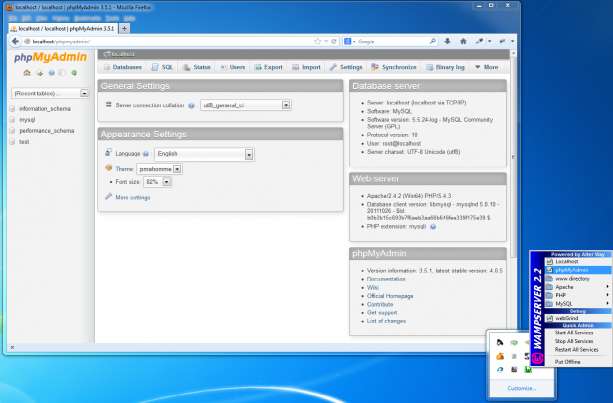This screenshot has width=613, height=403.
Task: Open www directory from WampServer menu
Action: (578, 279)
